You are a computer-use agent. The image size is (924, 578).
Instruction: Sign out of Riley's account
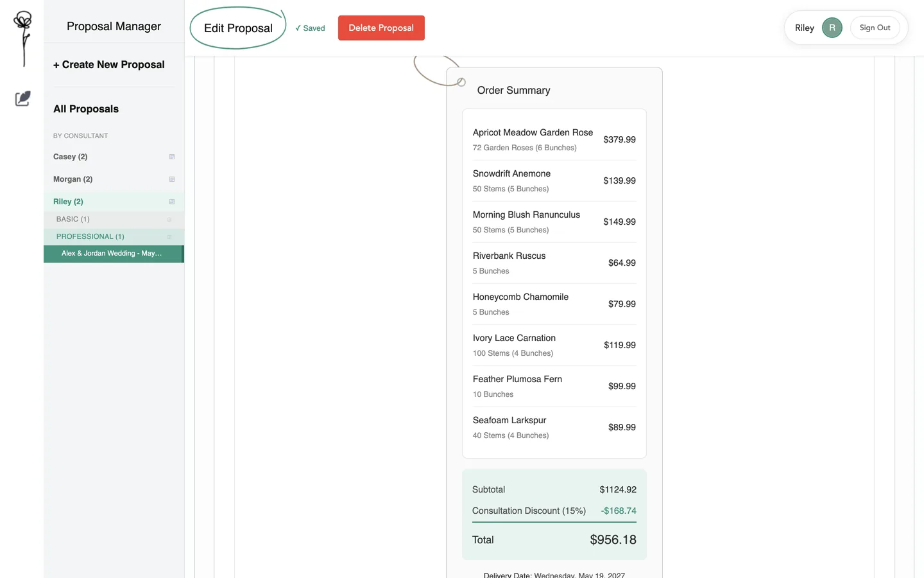(875, 28)
